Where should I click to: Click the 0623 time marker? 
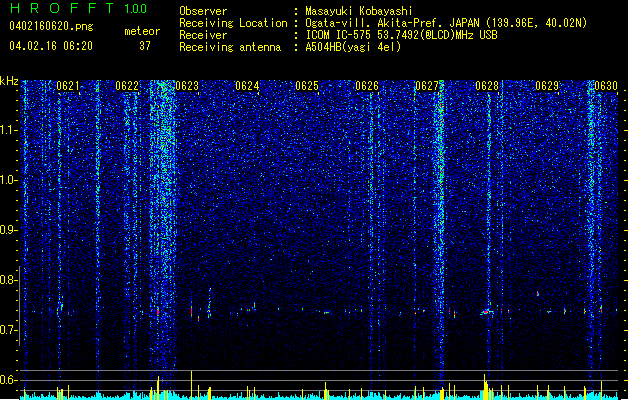[187, 86]
